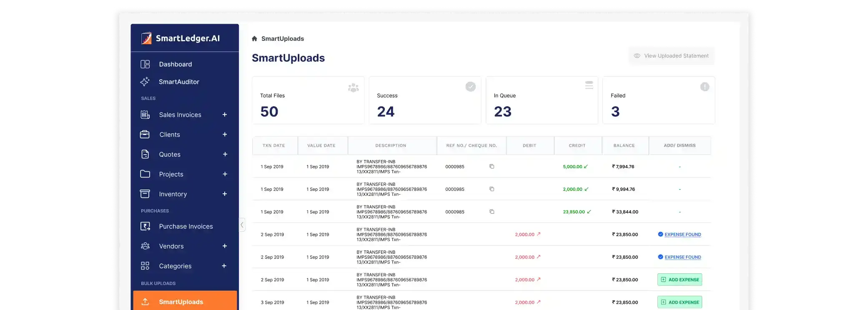Click the In Queue stack icon
868x310 pixels.
coord(589,85)
